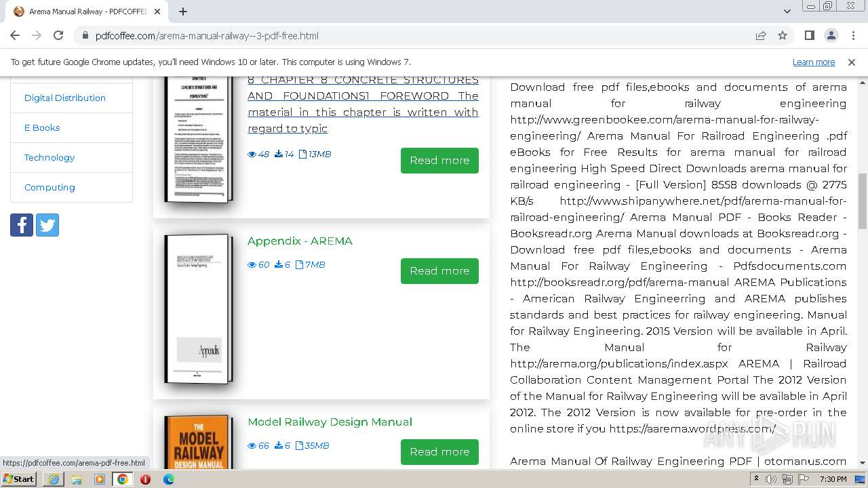Open Digital Distribution category

coord(65,98)
